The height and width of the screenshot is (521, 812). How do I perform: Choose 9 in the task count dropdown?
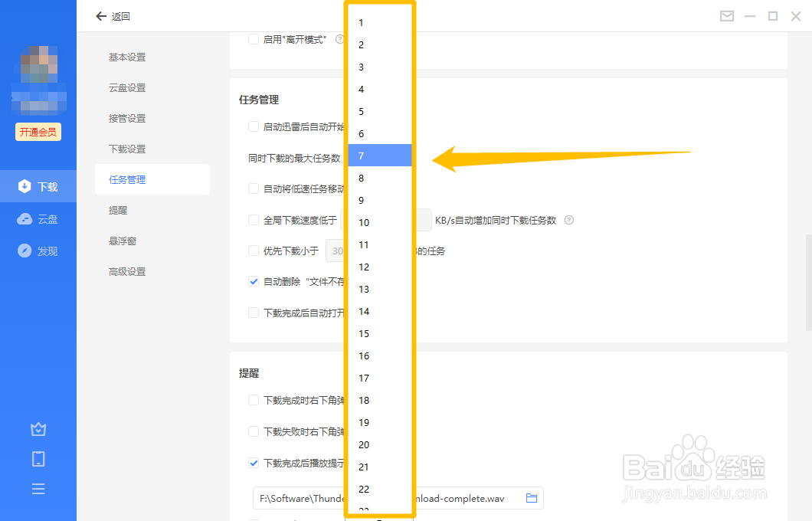point(380,201)
